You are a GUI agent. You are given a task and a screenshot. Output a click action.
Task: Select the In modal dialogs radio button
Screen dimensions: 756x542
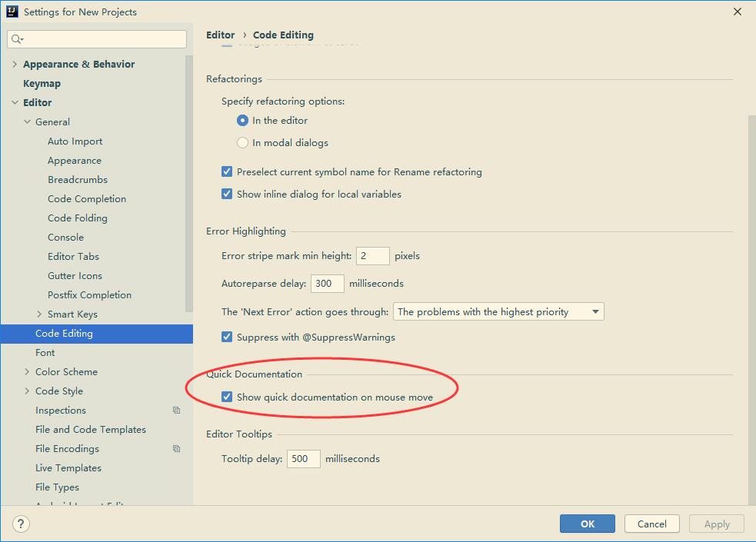point(242,142)
